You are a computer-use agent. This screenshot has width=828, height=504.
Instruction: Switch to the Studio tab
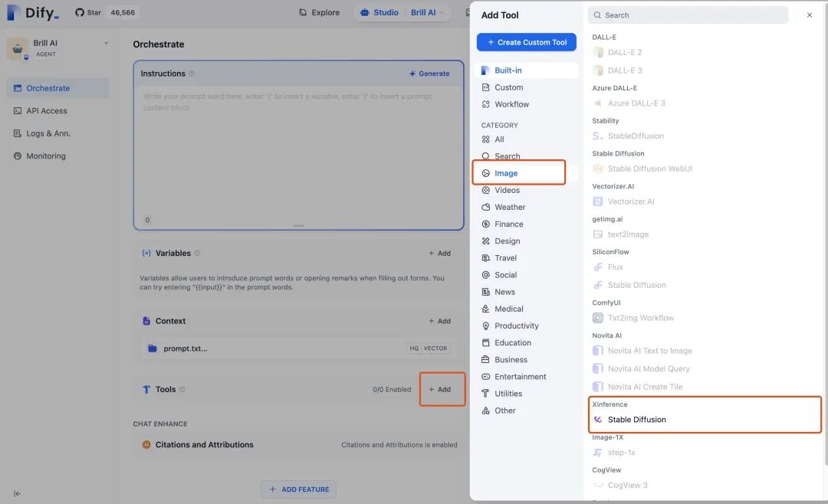pos(379,12)
